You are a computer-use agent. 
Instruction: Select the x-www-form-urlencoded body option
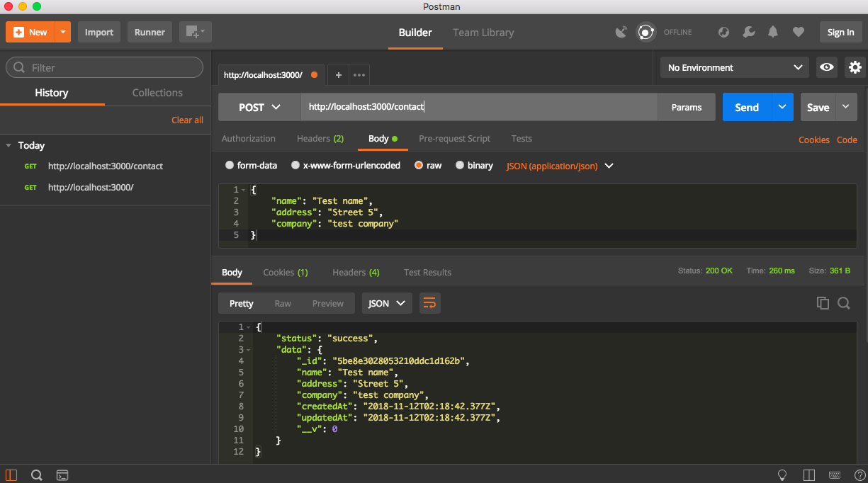point(295,166)
